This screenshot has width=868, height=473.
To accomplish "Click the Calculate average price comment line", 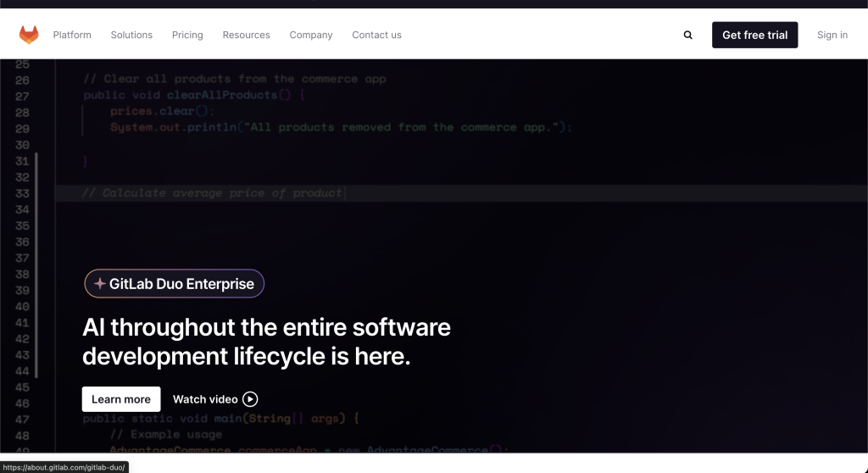I will pyautogui.click(x=212, y=193).
